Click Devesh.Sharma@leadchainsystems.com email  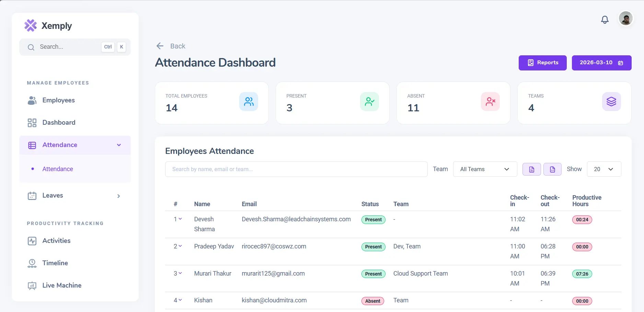[296, 219]
